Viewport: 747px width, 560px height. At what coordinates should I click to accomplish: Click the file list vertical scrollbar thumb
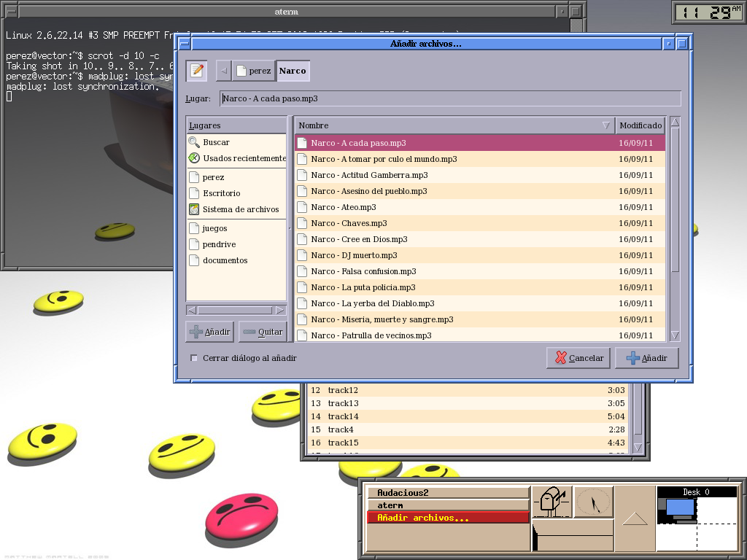click(x=675, y=200)
